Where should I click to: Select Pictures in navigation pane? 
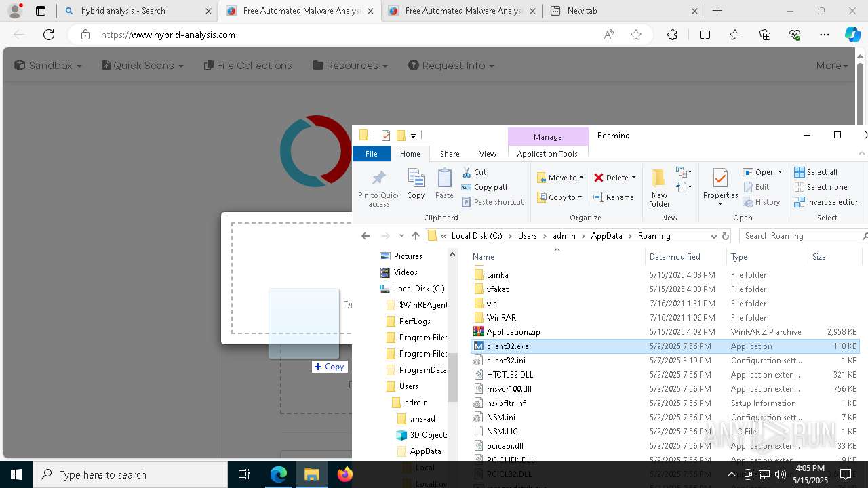408,256
